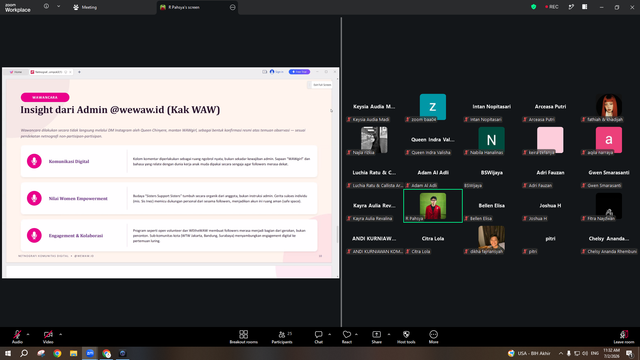Click Nilai Women Empowerment microphone icon
The height and width of the screenshot is (360, 640).
tap(34, 198)
